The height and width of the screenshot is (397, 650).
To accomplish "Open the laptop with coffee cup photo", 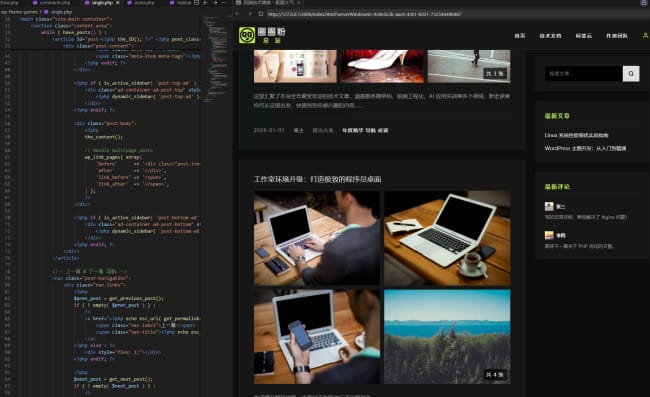I will [447, 238].
